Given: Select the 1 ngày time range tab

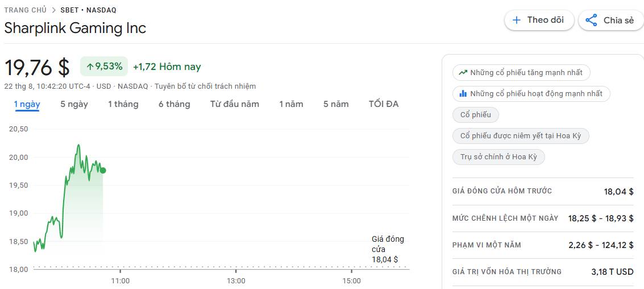Looking at the screenshot, I should coord(27,104).
